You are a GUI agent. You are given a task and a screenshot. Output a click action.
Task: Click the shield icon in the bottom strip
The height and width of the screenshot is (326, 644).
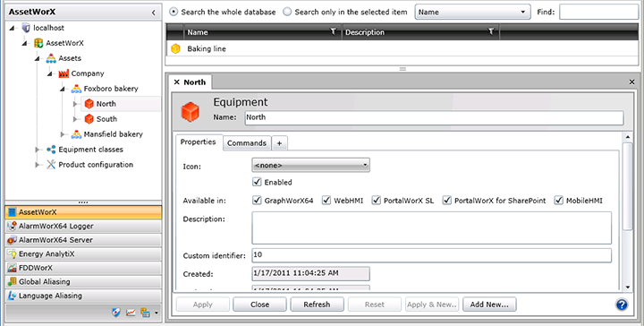coord(116,313)
